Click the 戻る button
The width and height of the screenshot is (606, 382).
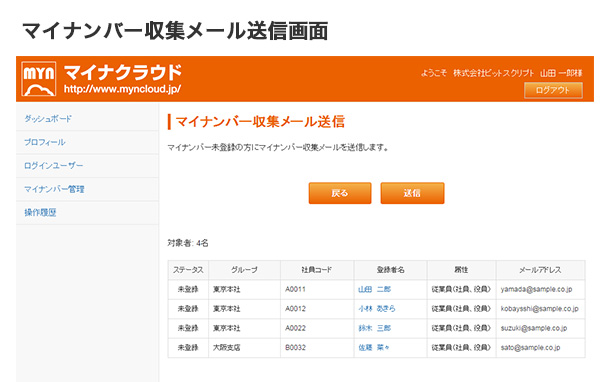pyautogui.click(x=340, y=193)
